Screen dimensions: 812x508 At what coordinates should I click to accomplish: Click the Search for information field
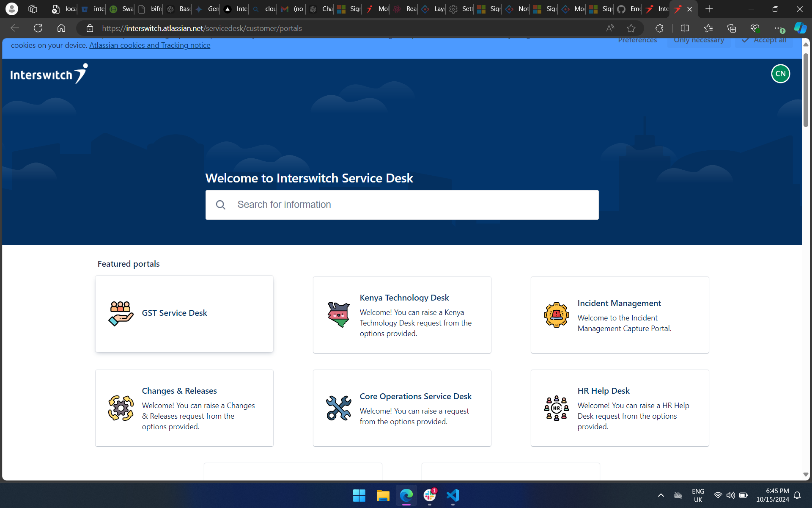pos(402,205)
